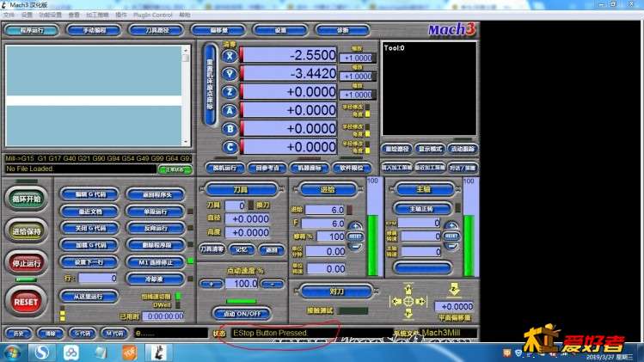Open the Windows Start menu
The height and width of the screenshot is (362, 644).
coord(11,353)
